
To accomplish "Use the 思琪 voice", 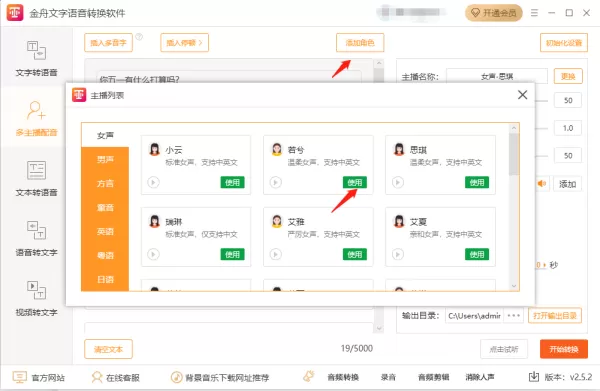I will pos(477,182).
